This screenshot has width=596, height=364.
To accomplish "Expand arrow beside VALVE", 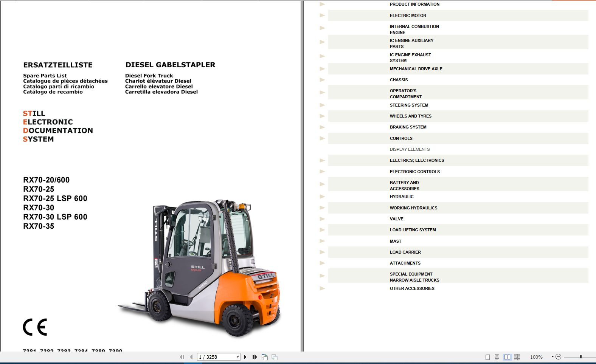I will (x=322, y=219).
